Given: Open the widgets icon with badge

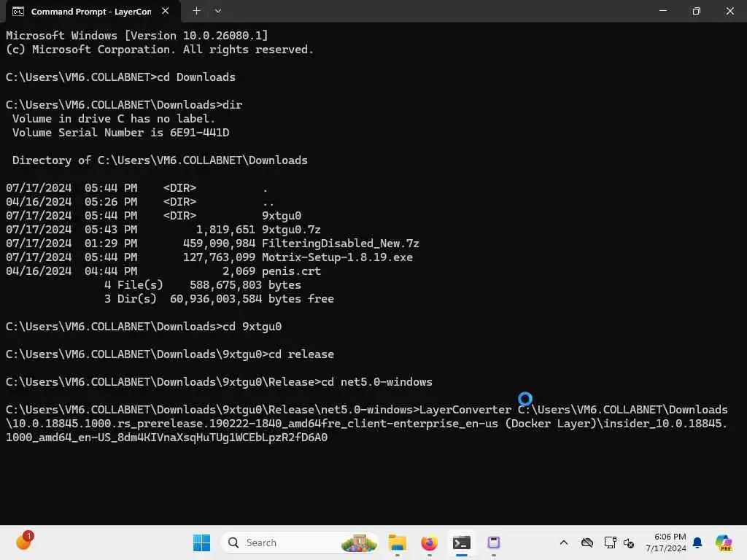Looking at the screenshot, I should pyautogui.click(x=24, y=542).
